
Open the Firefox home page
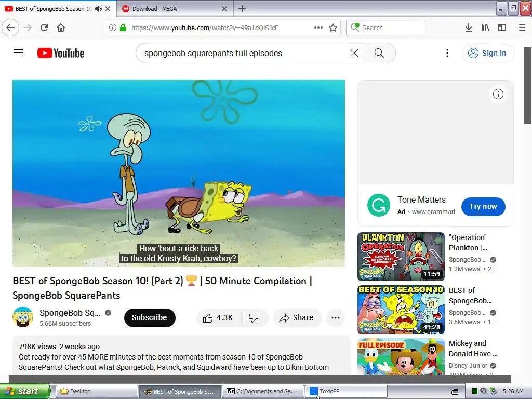tap(61, 28)
